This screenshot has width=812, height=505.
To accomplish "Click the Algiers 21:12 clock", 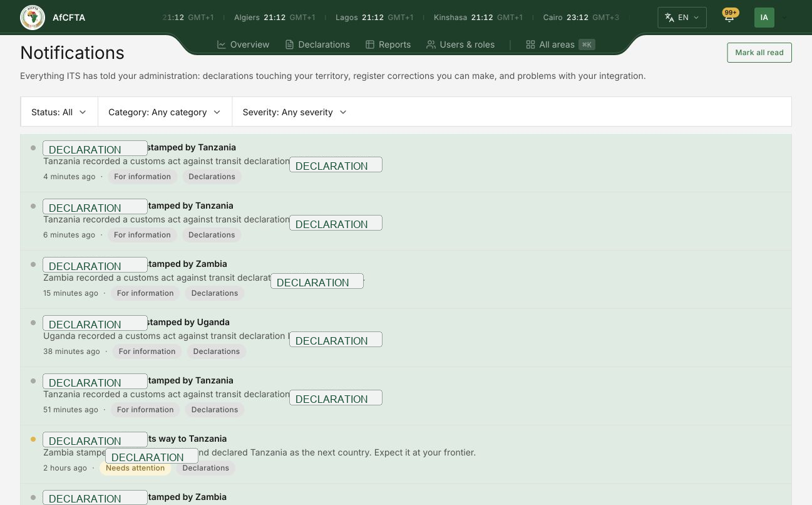I will coord(274,18).
